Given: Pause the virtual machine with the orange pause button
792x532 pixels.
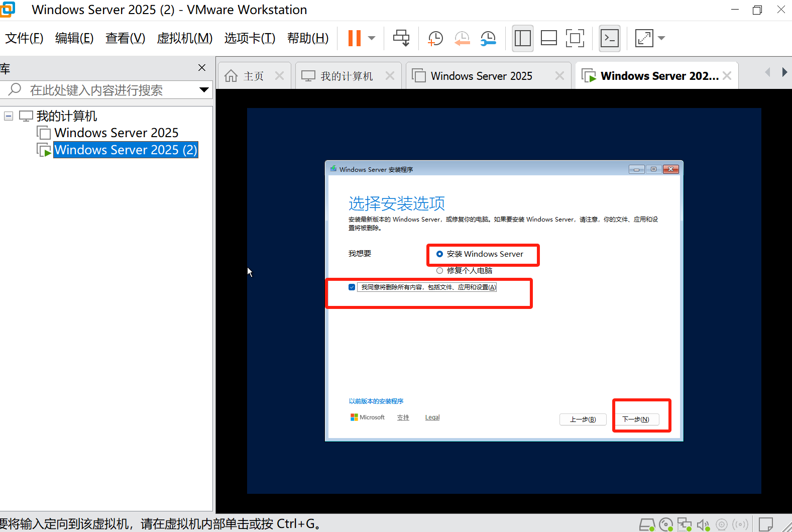Looking at the screenshot, I should click(355, 38).
